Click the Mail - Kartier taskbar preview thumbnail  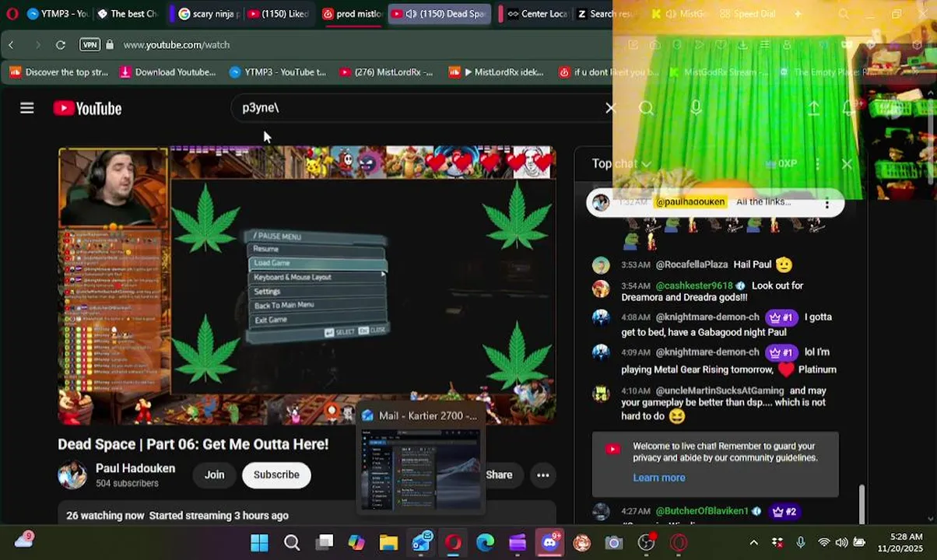click(x=420, y=468)
